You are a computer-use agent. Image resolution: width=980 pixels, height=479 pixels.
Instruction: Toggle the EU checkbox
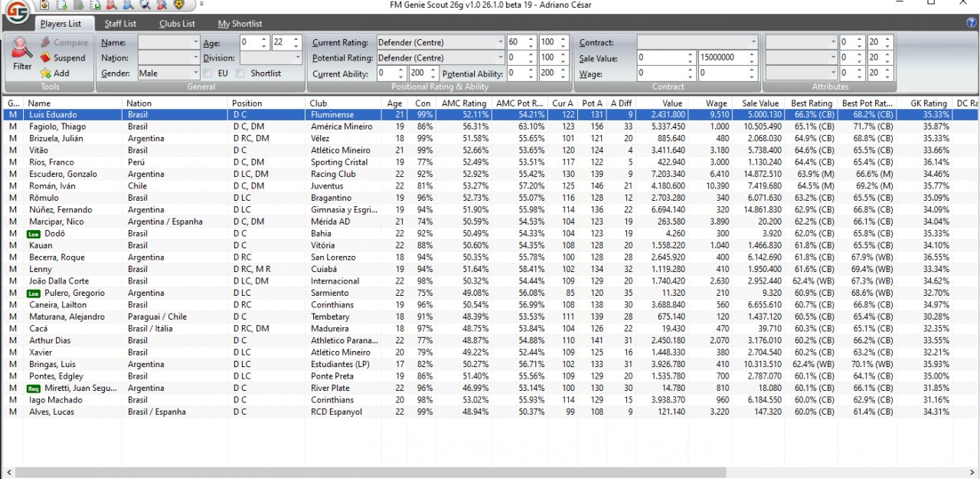(x=208, y=74)
